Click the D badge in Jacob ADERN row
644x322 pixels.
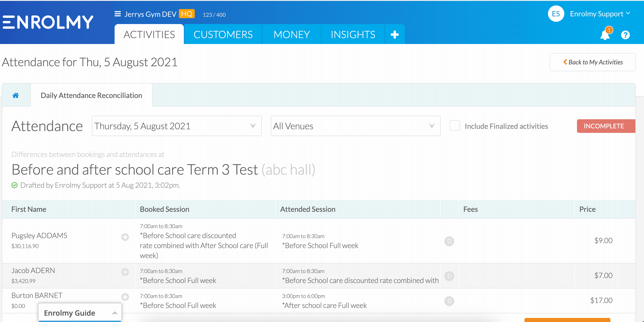click(449, 276)
